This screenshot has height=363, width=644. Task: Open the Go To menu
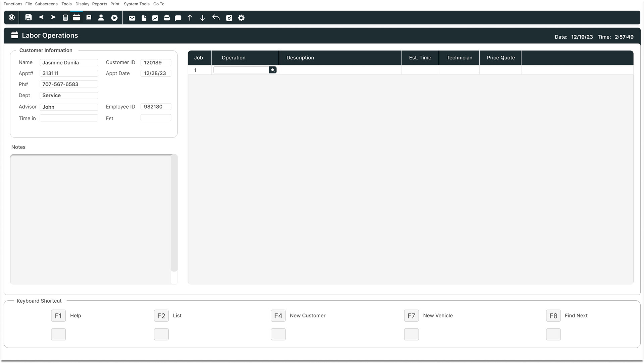(159, 4)
